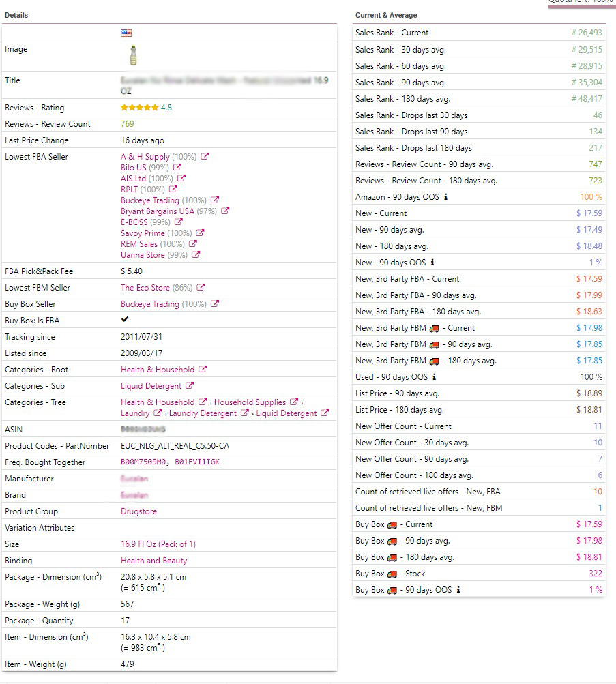Open external link icon in Categories - Root row

[x=203, y=369]
